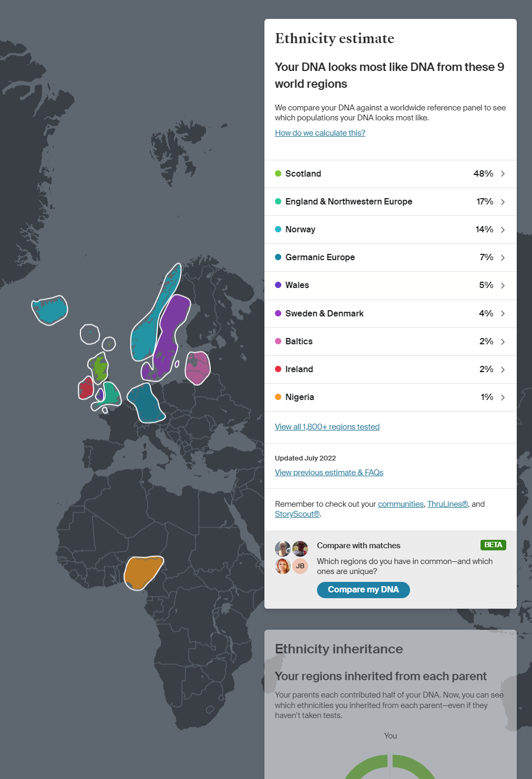Open the 'How do we calculate this?' link

tap(320, 133)
